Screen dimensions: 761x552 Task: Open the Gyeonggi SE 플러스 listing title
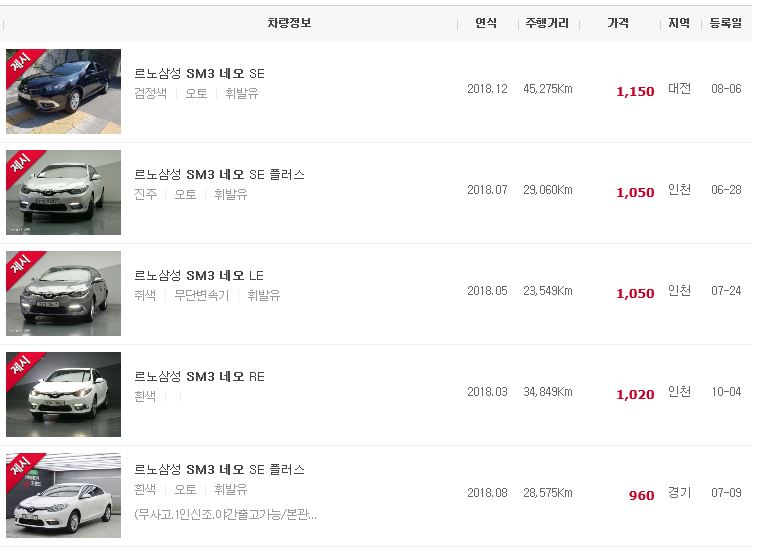219,470
